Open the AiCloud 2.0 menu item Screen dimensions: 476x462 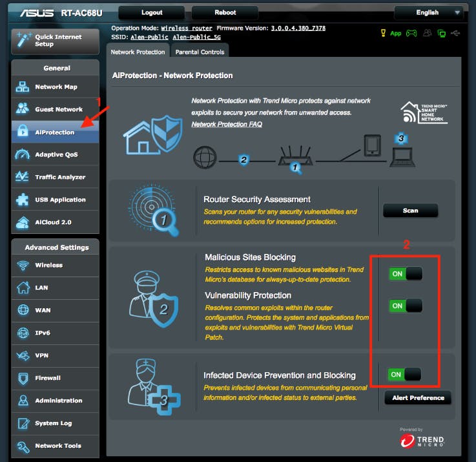tap(56, 222)
